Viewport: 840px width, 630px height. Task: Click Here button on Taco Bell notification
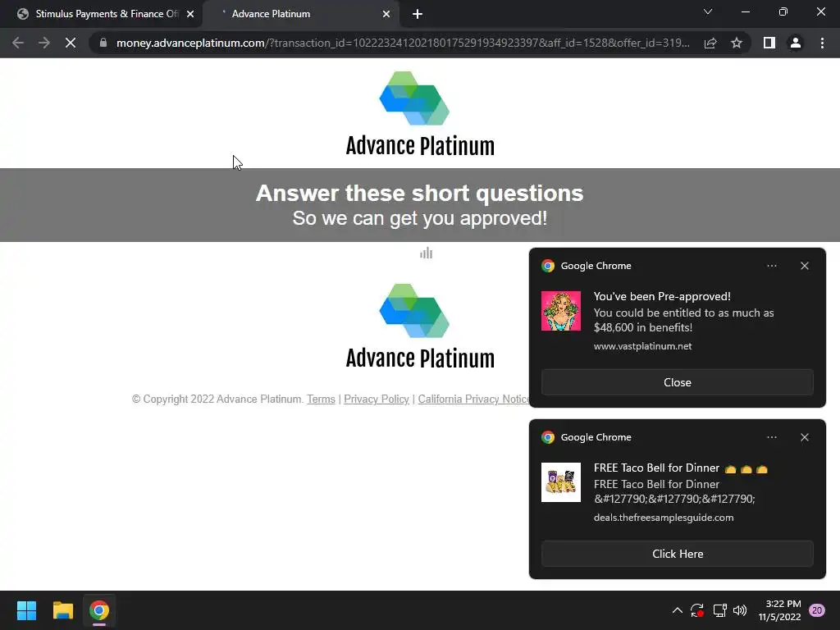[677, 554]
